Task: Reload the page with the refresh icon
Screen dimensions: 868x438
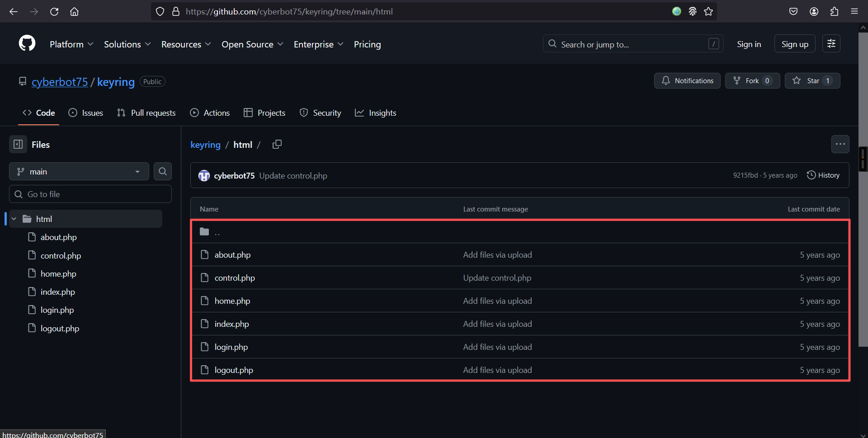Action: (54, 12)
